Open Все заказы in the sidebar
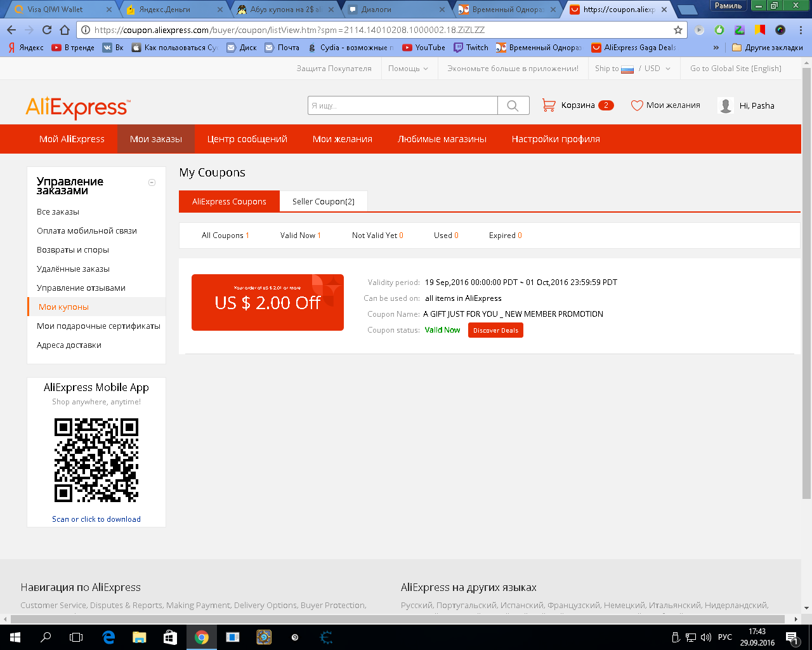812x650 pixels. tap(58, 212)
